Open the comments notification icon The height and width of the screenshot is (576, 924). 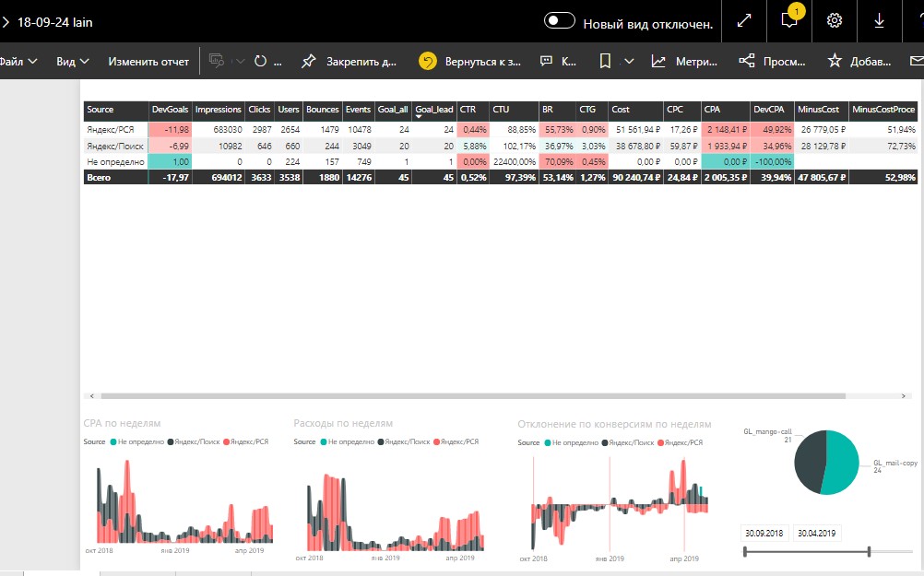tap(789, 20)
